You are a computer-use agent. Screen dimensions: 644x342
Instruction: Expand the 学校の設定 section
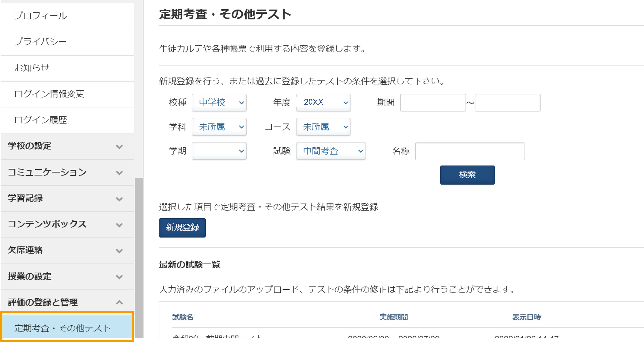click(x=68, y=146)
